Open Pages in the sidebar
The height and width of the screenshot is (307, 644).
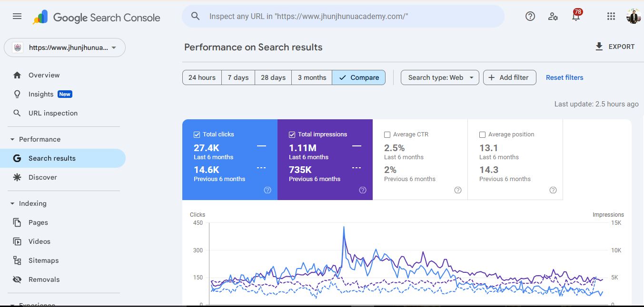pyautogui.click(x=63, y=222)
